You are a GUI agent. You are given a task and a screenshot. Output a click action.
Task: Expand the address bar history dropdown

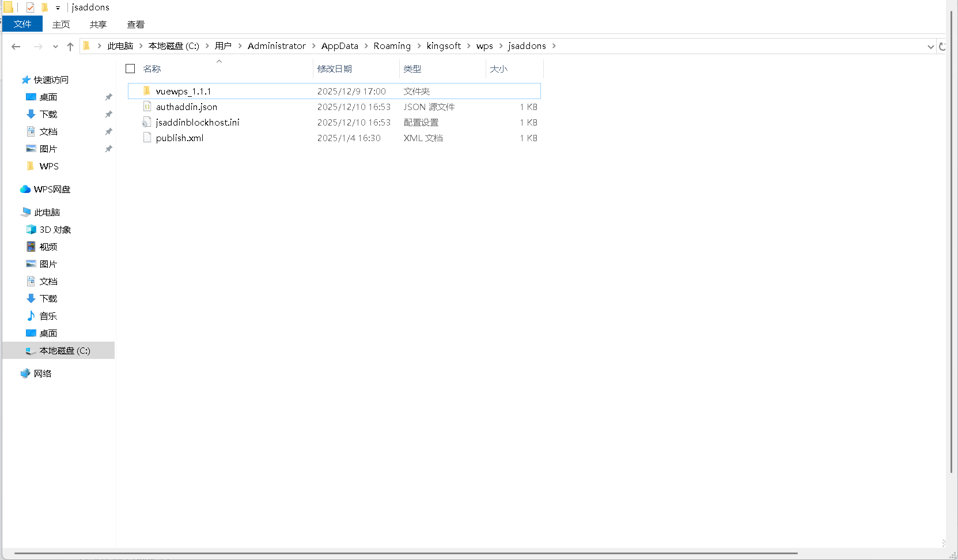coord(930,47)
